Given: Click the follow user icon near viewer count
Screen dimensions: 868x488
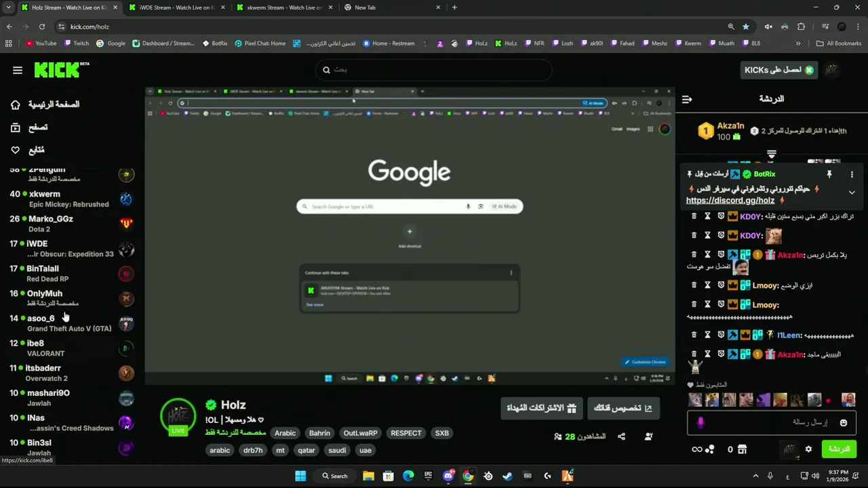Looking at the screenshot, I should click(x=648, y=436).
